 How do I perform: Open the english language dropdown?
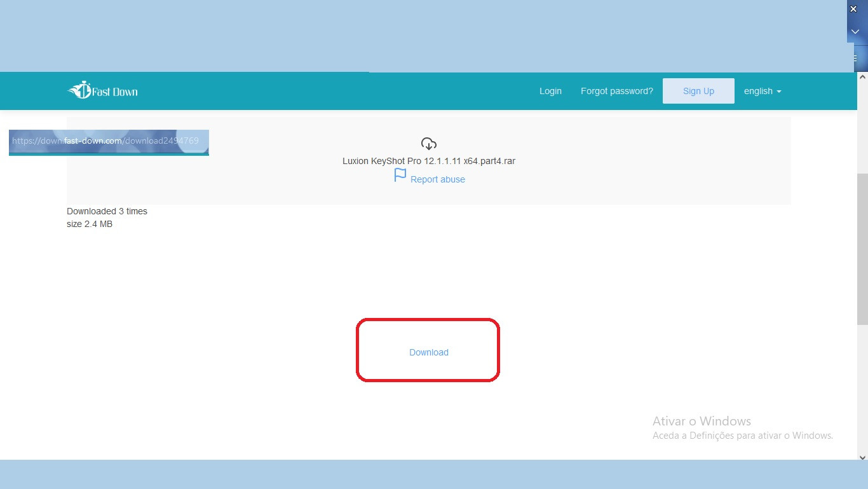[763, 91]
